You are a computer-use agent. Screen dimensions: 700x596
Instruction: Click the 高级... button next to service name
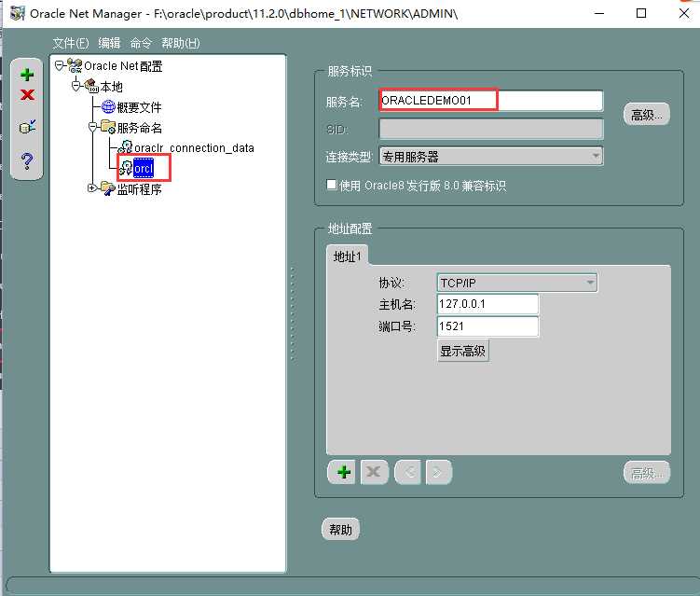click(646, 115)
